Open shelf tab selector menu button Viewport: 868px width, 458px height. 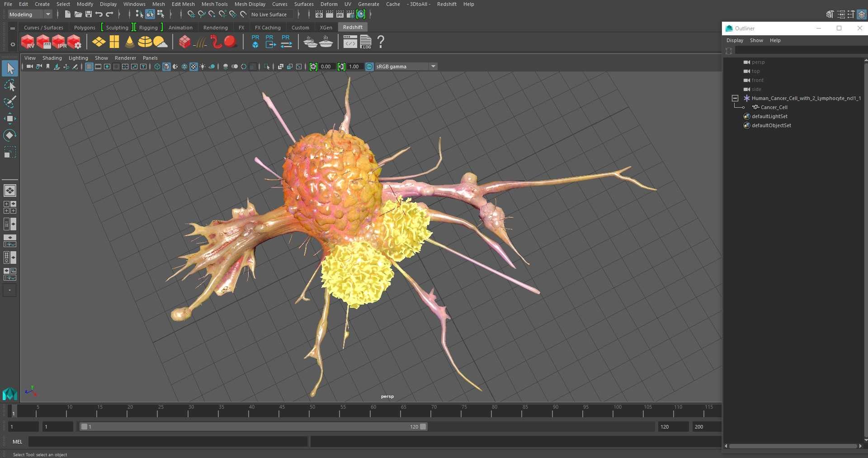[13, 28]
